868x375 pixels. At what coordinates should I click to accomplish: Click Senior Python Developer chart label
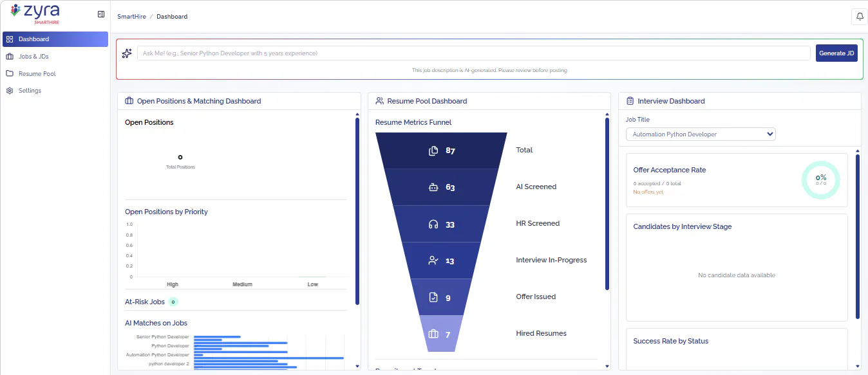pyautogui.click(x=163, y=336)
